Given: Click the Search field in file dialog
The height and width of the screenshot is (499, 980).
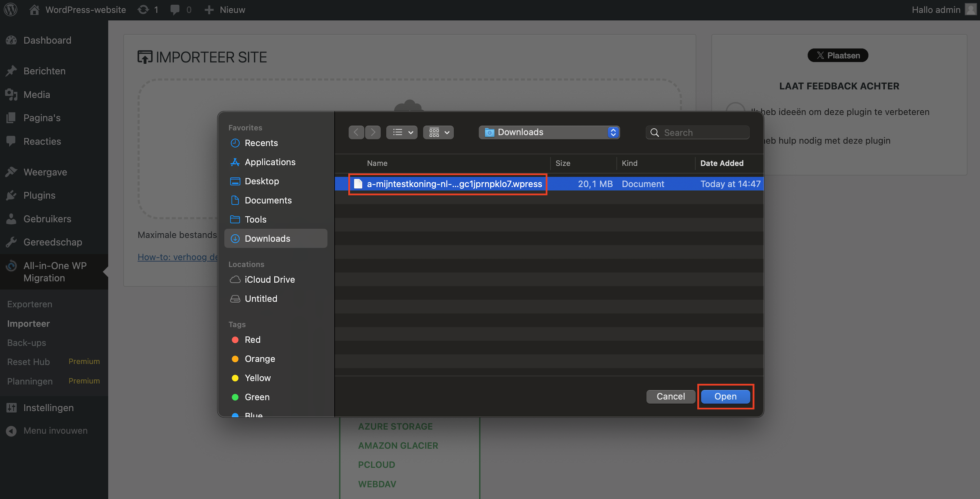Looking at the screenshot, I should click(704, 132).
